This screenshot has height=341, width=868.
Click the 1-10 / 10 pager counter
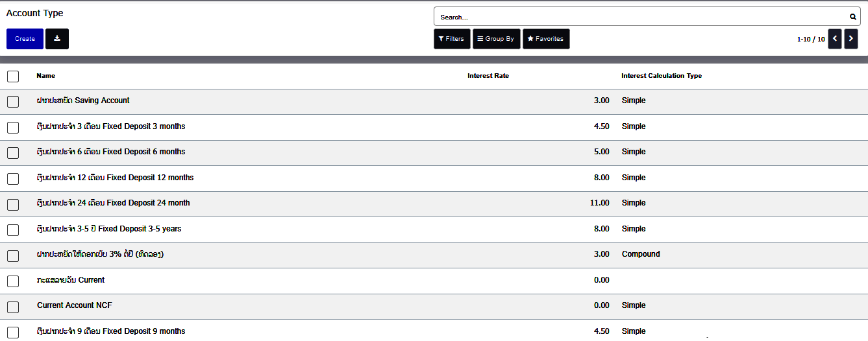pyautogui.click(x=811, y=40)
